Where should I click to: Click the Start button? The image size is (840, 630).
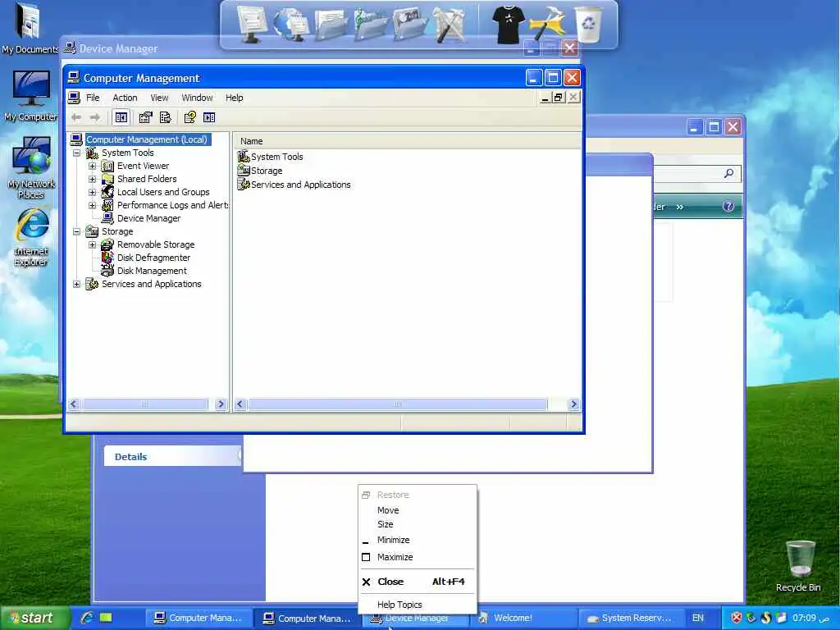tap(35, 618)
